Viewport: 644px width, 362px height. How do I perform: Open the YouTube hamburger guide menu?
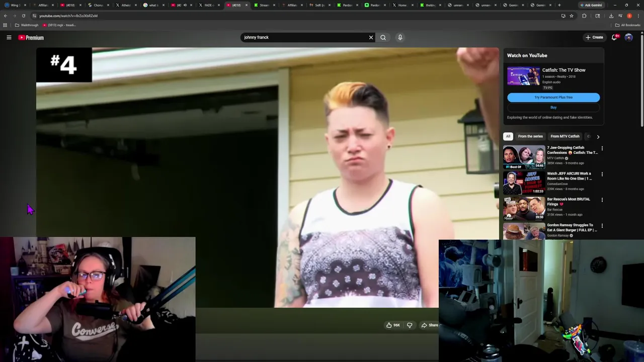[9, 37]
